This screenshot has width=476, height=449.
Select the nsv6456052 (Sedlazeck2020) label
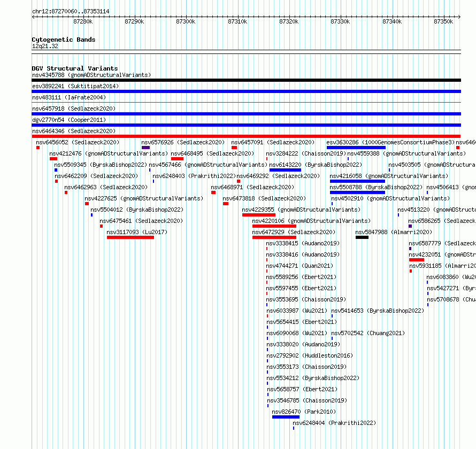pos(78,142)
